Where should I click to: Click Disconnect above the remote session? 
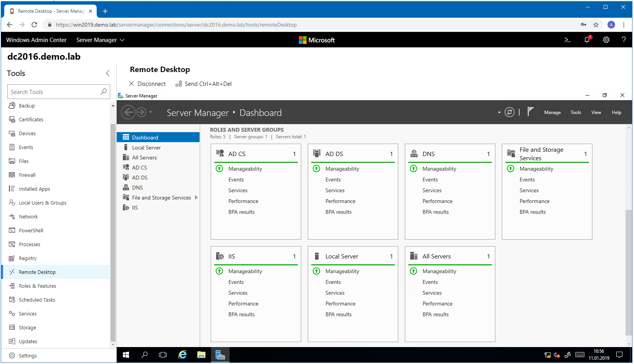[x=148, y=84]
